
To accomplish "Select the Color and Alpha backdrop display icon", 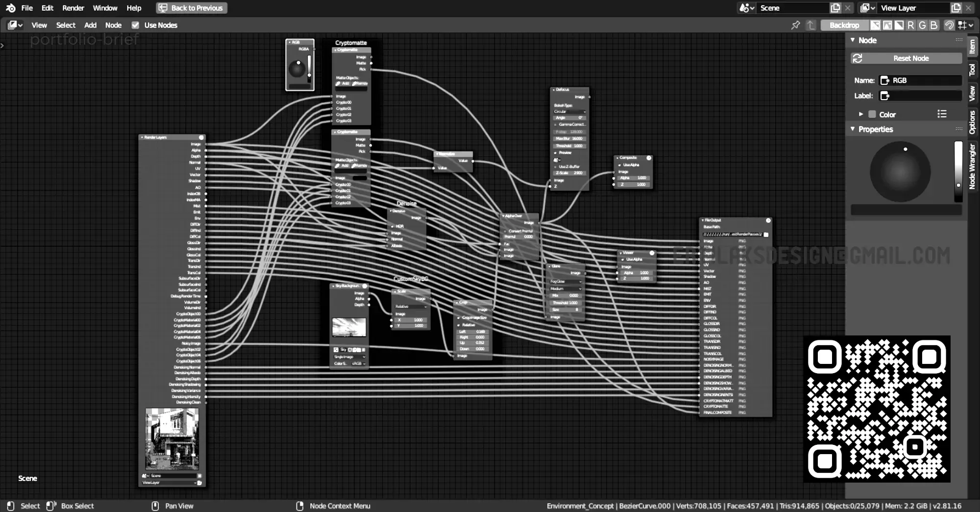I will pyautogui.click(x=875, y=25).
